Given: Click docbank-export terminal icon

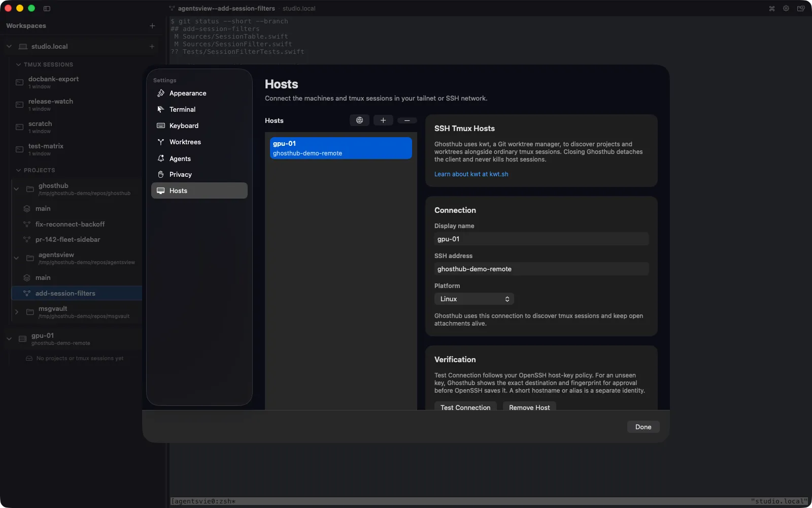Looking at the screenshot, I should (19, 82).
